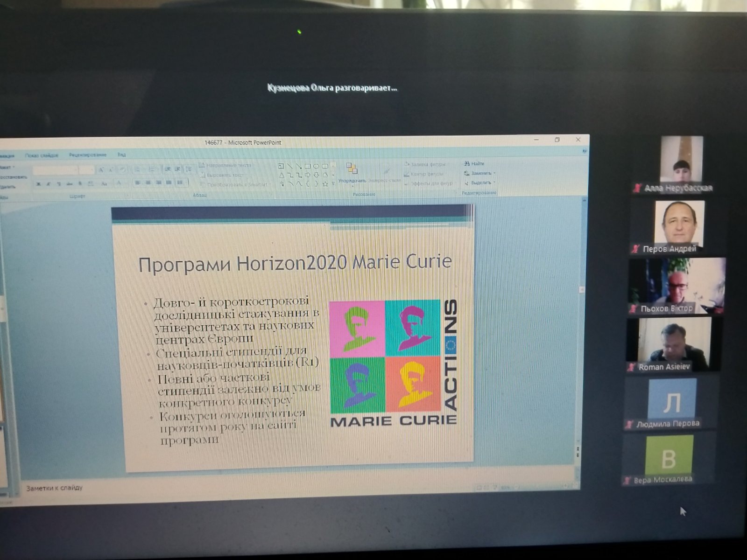Select the triangle shape in shapes gallery
This screenshot has width=747, height=560.
click(x=282, y=175)
